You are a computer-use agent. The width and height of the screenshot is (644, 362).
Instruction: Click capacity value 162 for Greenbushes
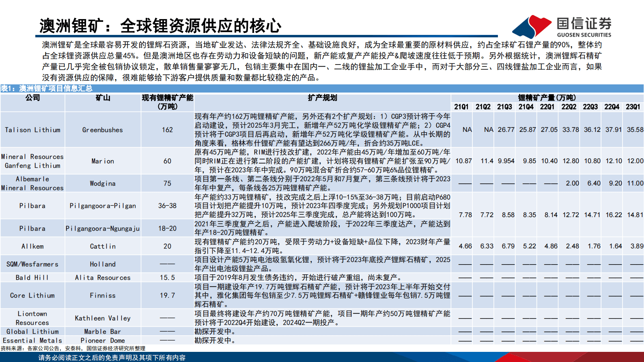click(167, 130)
